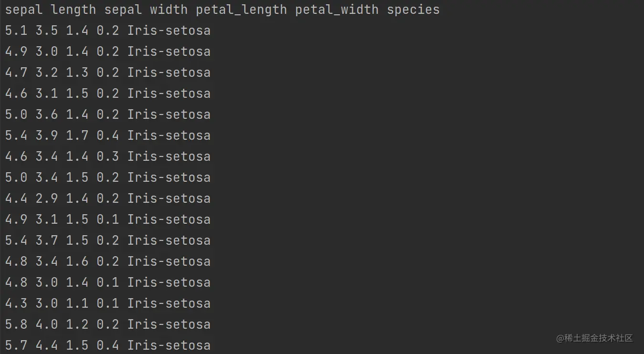Select the row beginning 5.8 4.0
Image resolution: width=644 pixels, height=354 pixels.
pyautogui.click(x=108, y=324)
